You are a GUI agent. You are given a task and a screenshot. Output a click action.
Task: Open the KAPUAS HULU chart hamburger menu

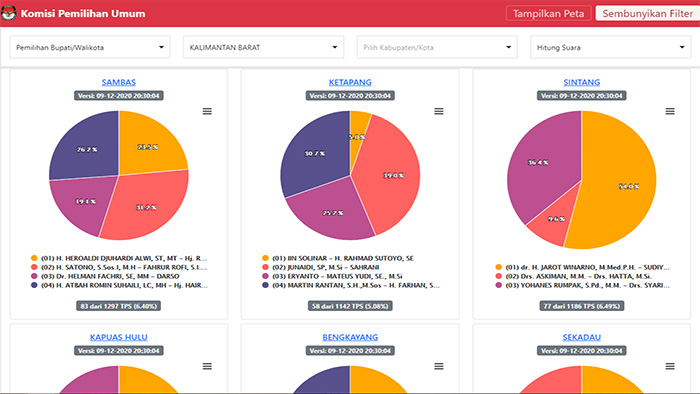pos(207,366)
